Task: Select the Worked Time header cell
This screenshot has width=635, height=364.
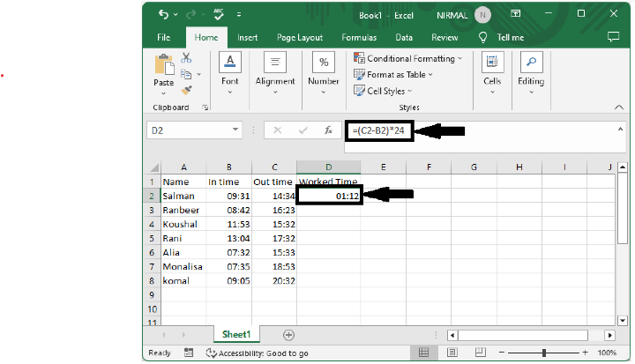Action: point(328,182)
